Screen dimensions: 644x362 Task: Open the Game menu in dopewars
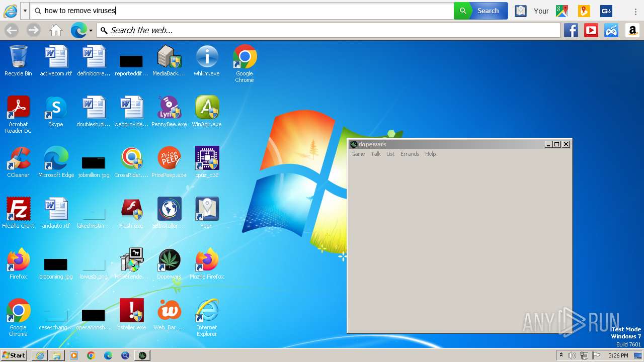tap(358, 154)
